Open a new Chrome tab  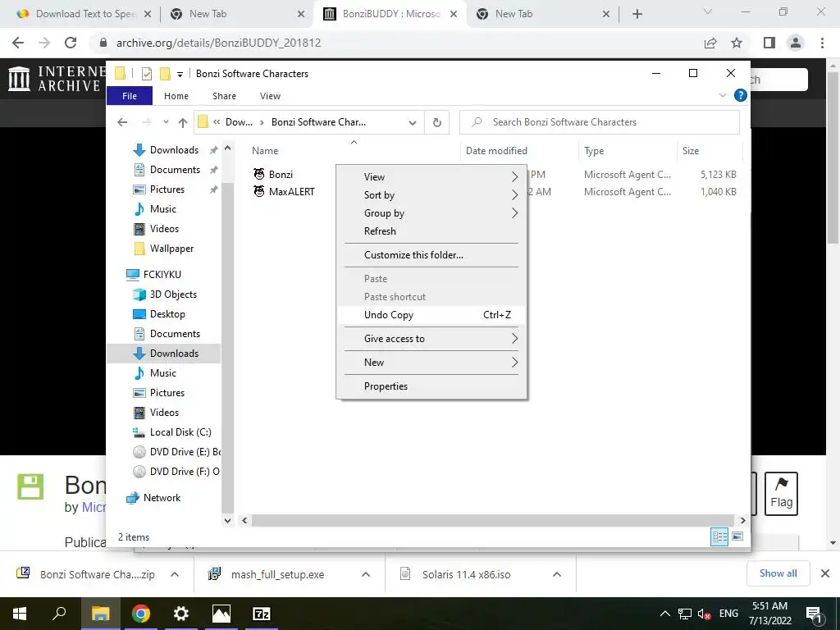pyautogui.click(x=637, y=14)
